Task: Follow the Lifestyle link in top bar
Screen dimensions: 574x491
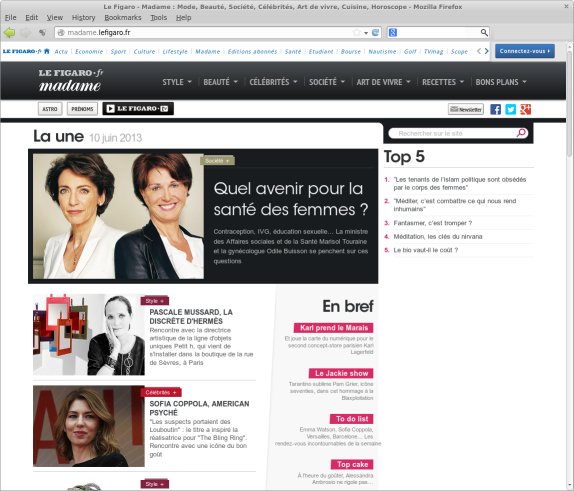Action: pos(175,52)
